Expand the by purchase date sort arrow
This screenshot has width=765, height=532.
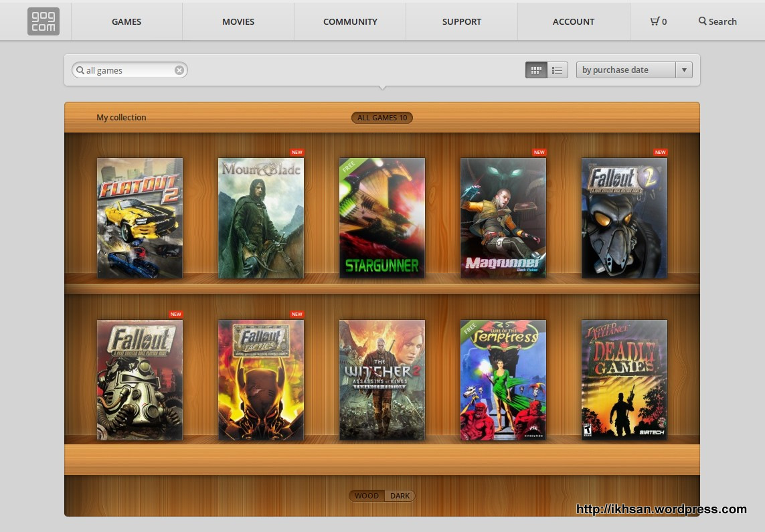point(684,70)
